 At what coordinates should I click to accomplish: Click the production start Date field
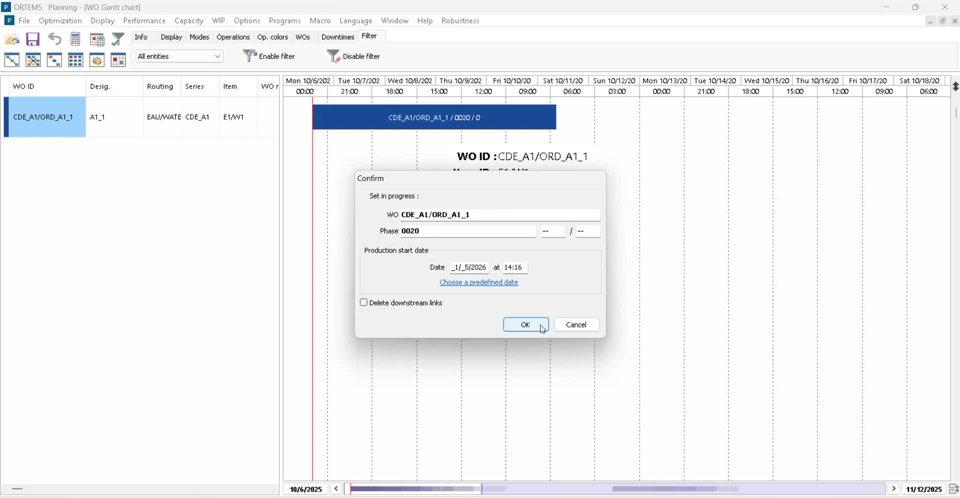(x=469, y=267)
